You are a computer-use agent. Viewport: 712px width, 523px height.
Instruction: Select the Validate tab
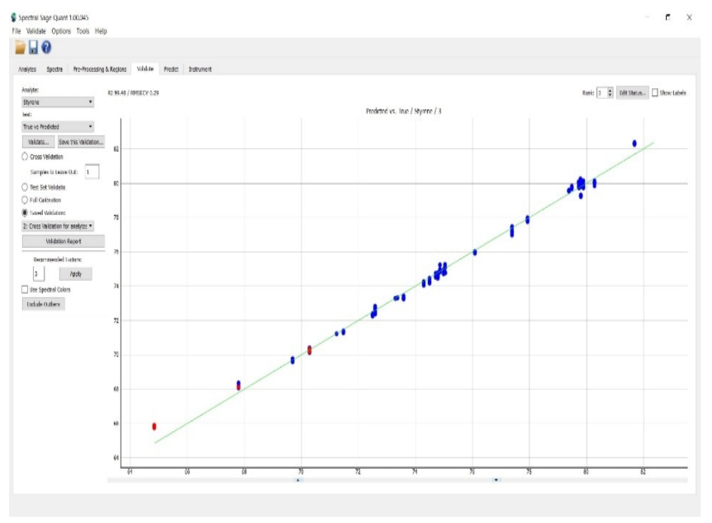145,69
